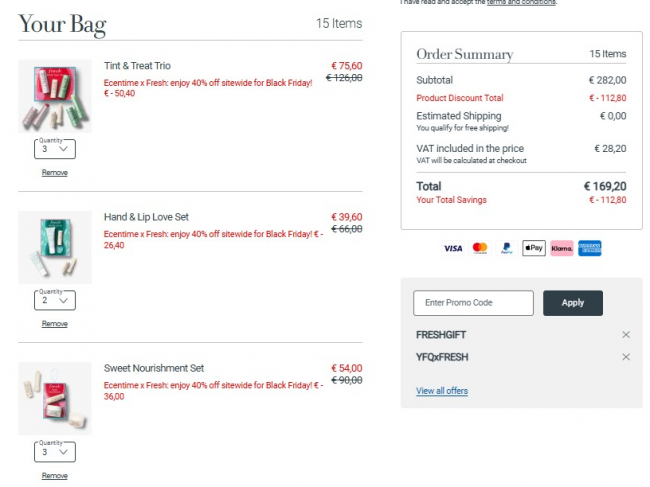
Task: Click the Apple Pay icon
Action: 534,248
